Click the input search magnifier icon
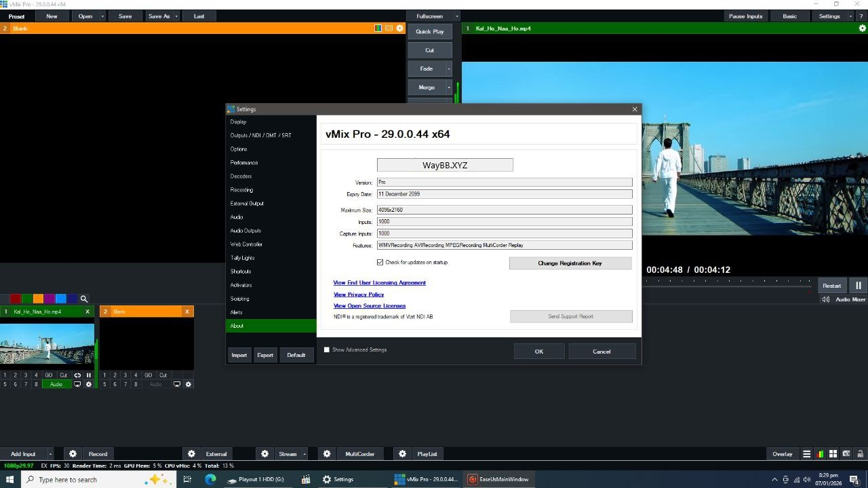868x488 pixels. 84,299
